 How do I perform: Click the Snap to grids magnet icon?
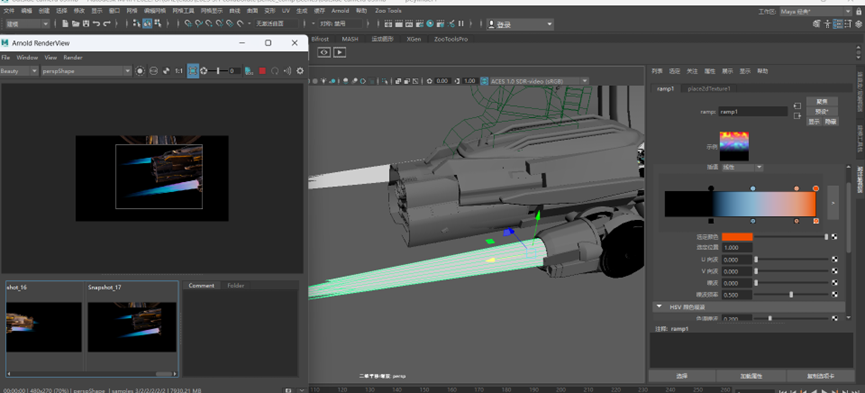click(188, 24)
